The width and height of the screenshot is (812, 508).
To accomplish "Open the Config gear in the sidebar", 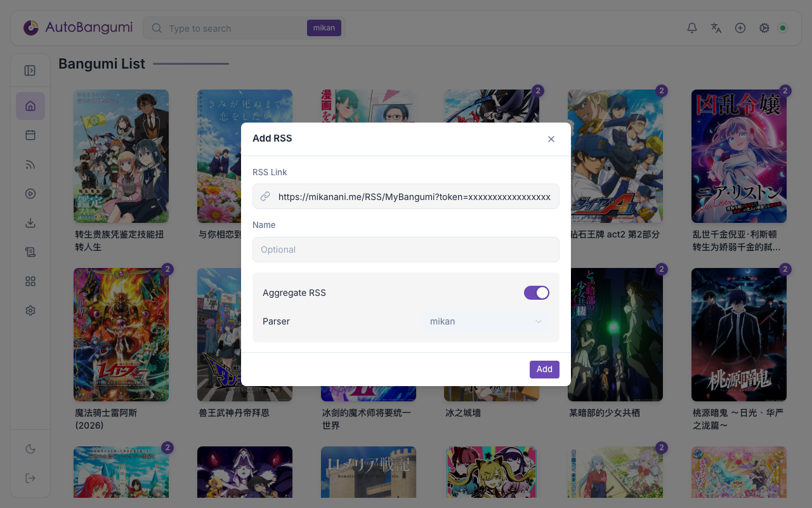I will coord(30,311).
